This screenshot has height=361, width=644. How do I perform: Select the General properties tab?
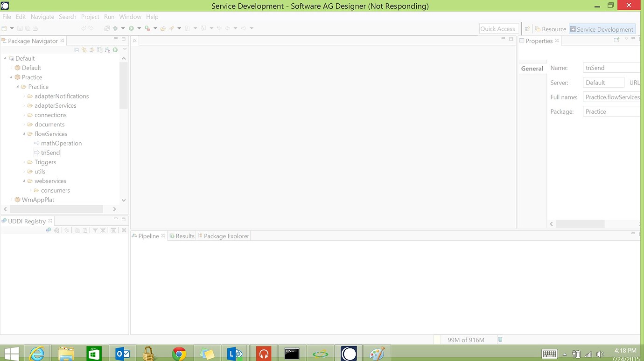coord(532,68)
